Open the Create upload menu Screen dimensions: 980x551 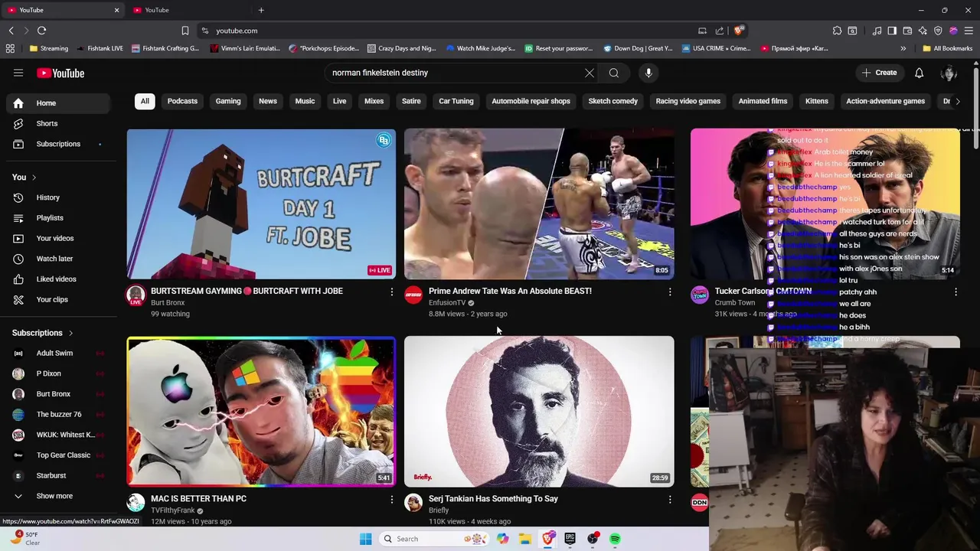[878, 73]
